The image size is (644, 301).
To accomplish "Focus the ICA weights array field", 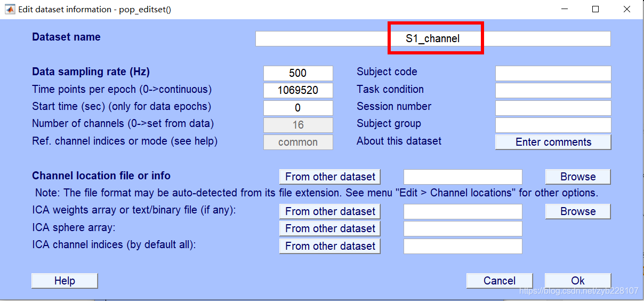I will [x=463, y=211].
